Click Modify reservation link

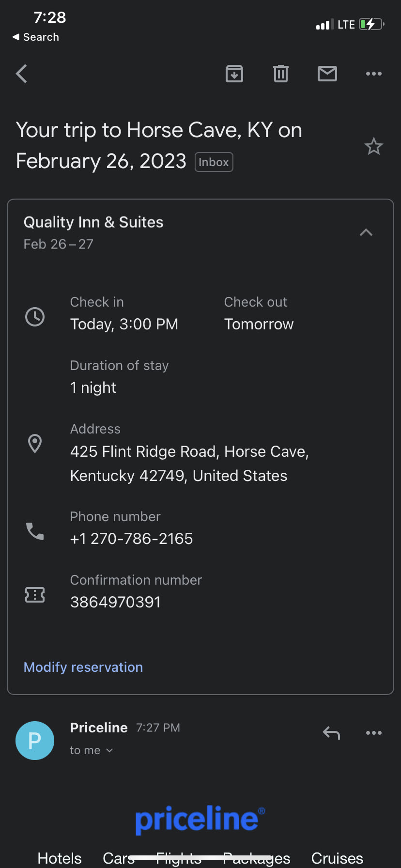(x=83, y=667)
